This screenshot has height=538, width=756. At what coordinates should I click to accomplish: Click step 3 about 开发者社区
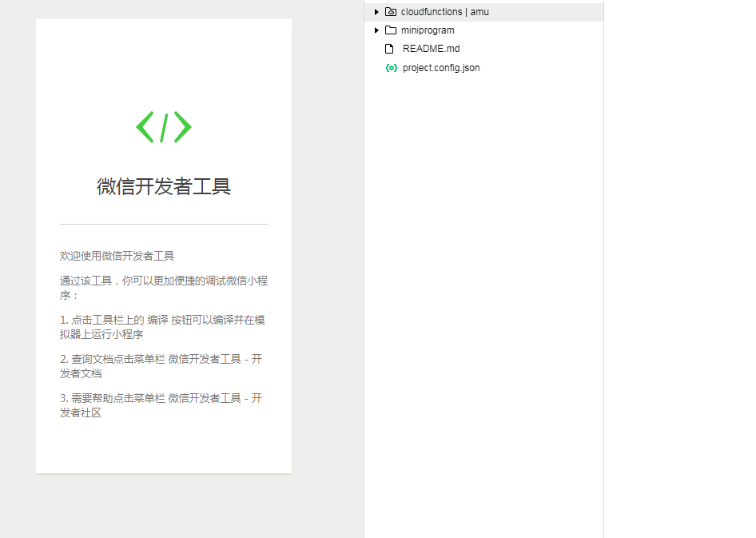(161, 405)
